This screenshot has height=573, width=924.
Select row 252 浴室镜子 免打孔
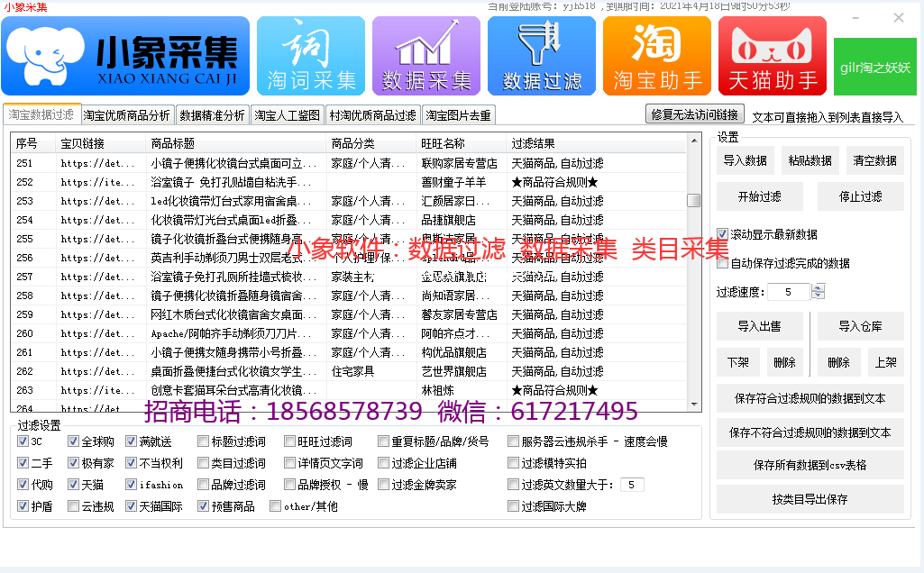coord(349,182)
